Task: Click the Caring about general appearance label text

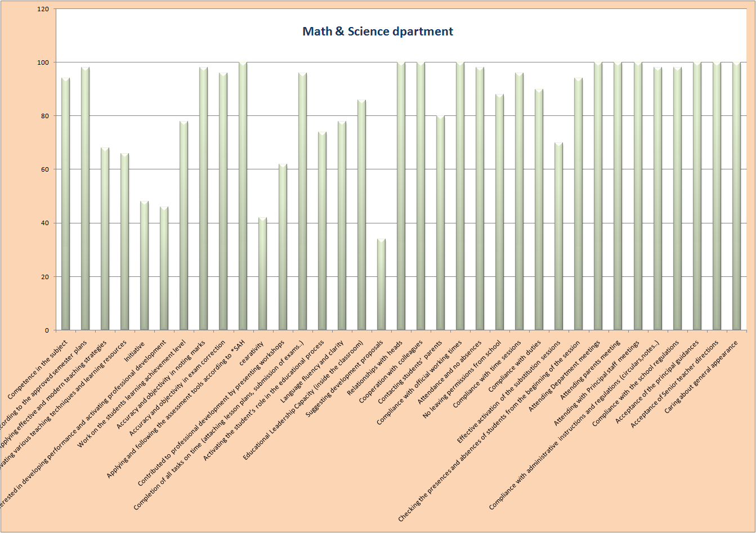Action: click(700, 377)
